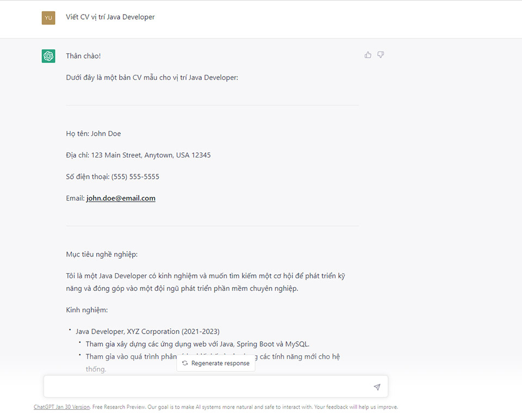
Task: Click the Số điện thoại (555) 555-5555 line
Action: (113, 177)
